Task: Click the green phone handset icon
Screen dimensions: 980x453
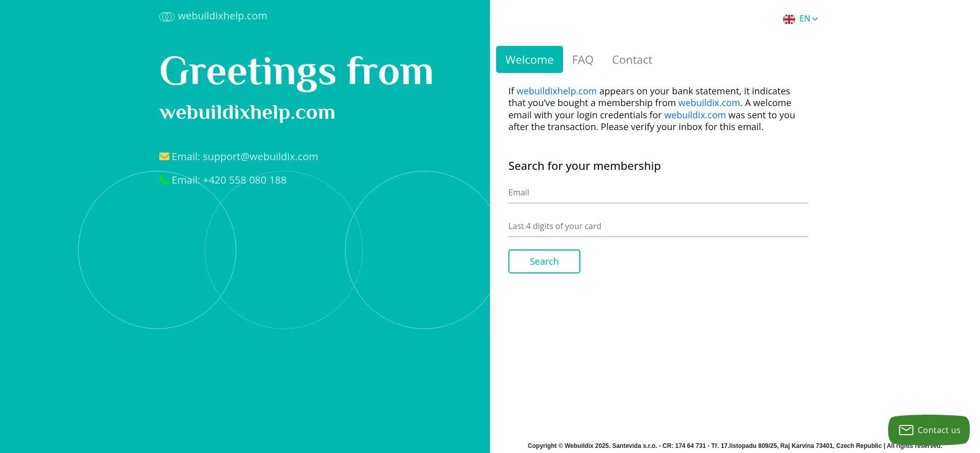Action: point(164,180)
